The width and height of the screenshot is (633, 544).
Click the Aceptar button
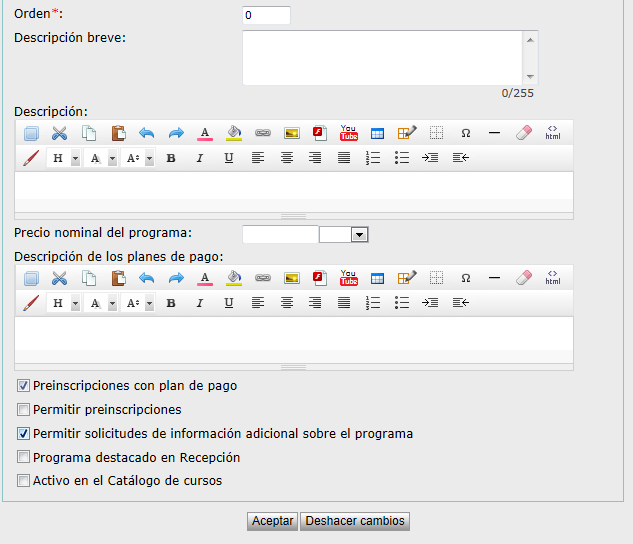click(x=272, y=521)
